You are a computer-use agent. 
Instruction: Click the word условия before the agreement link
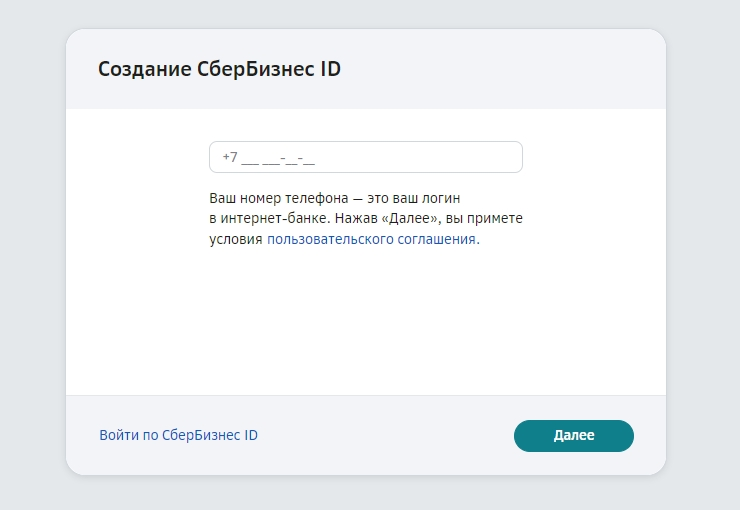click(236, 240)
